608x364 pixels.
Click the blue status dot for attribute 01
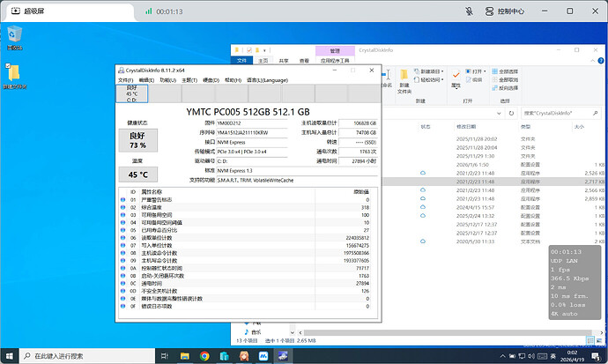tap(122, 200)
